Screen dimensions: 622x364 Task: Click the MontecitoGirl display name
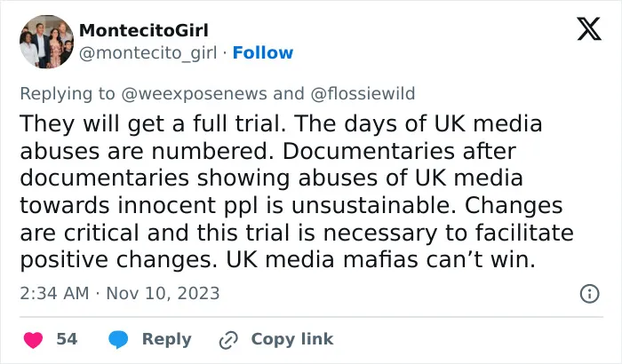click(x=144, y=30)
